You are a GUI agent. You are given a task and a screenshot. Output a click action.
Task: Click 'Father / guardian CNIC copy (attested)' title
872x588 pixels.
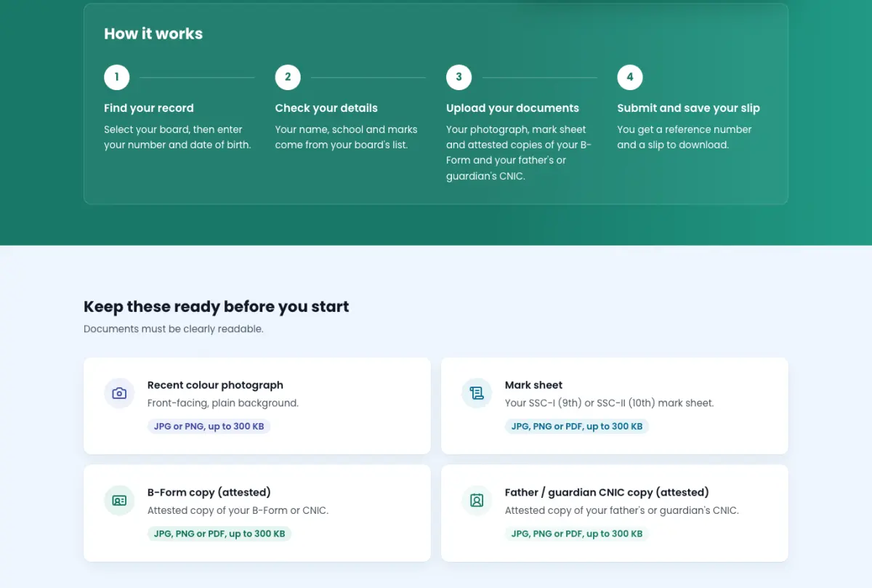[x=607, y=492]
